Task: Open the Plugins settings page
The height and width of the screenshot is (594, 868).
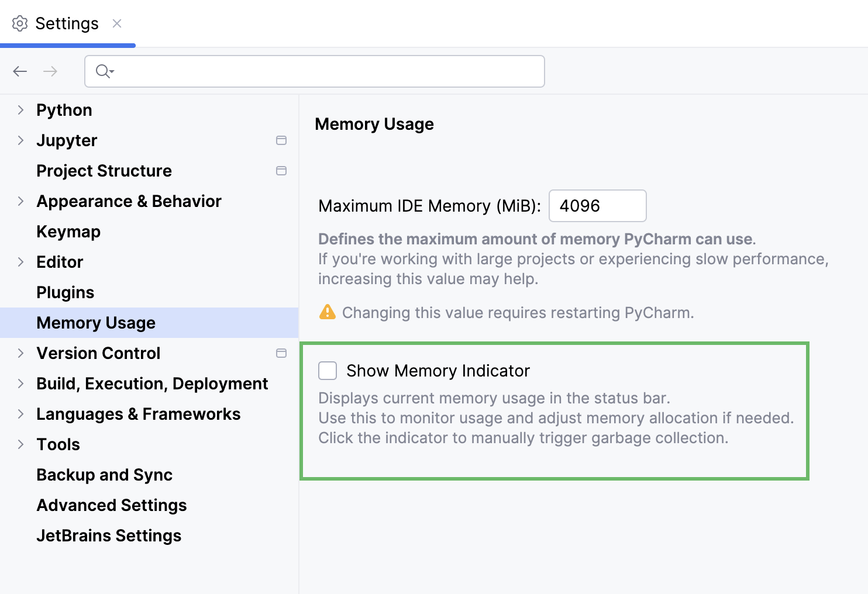Action: (65, 292)
